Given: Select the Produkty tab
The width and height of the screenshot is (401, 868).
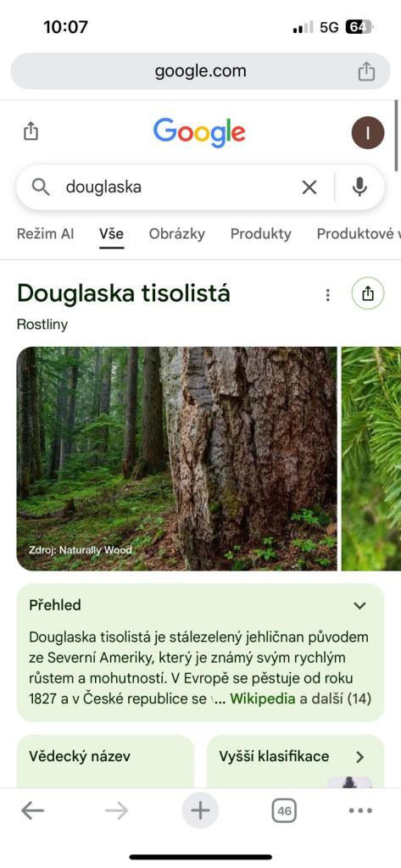Looking at the screenshot, I should (261, 234).
